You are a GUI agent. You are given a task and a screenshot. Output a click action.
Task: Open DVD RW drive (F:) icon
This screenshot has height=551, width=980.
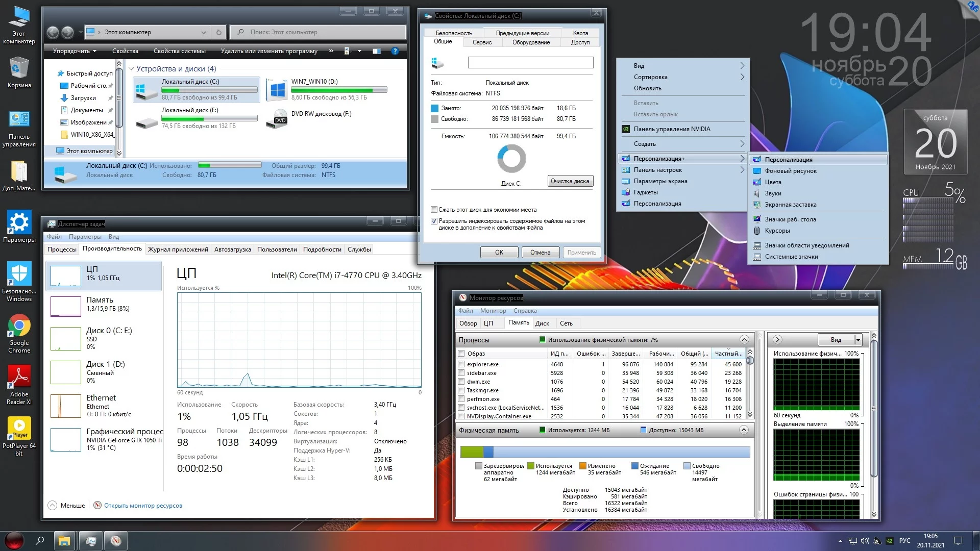point(277,118)
